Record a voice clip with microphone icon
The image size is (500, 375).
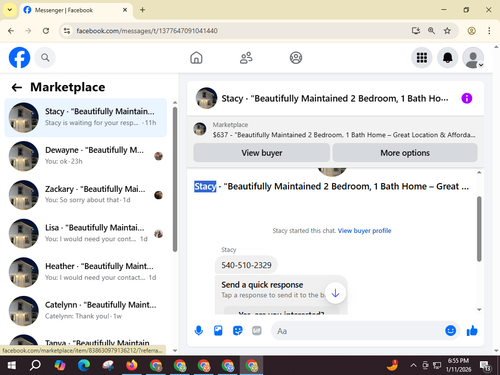[199, 331]
